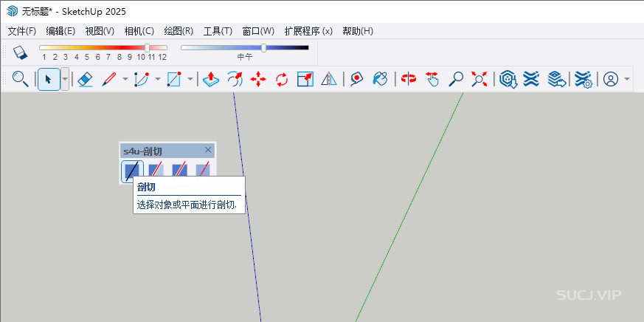
Task: Activate the Flip mirror tool
Action: coord(329,78)
